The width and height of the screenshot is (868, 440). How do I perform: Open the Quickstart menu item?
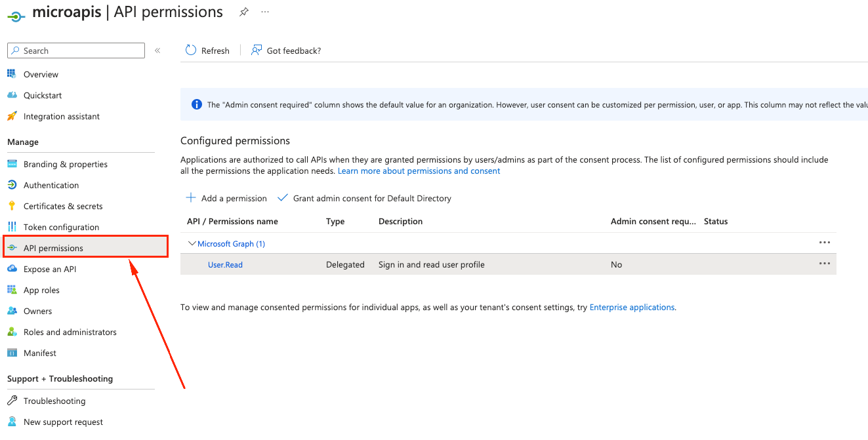pyautogui.click(x=43, y=95)
